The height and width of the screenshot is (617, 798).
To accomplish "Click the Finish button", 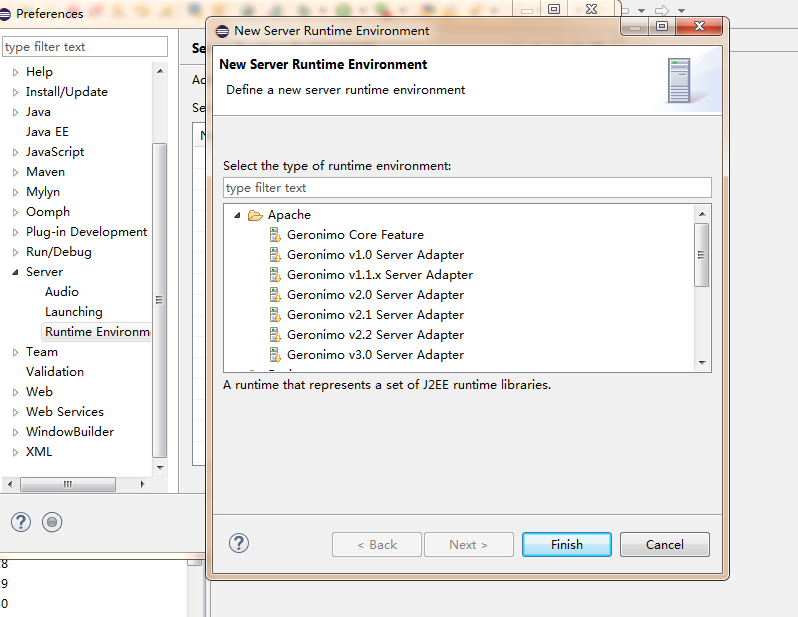I will (566, 545).
